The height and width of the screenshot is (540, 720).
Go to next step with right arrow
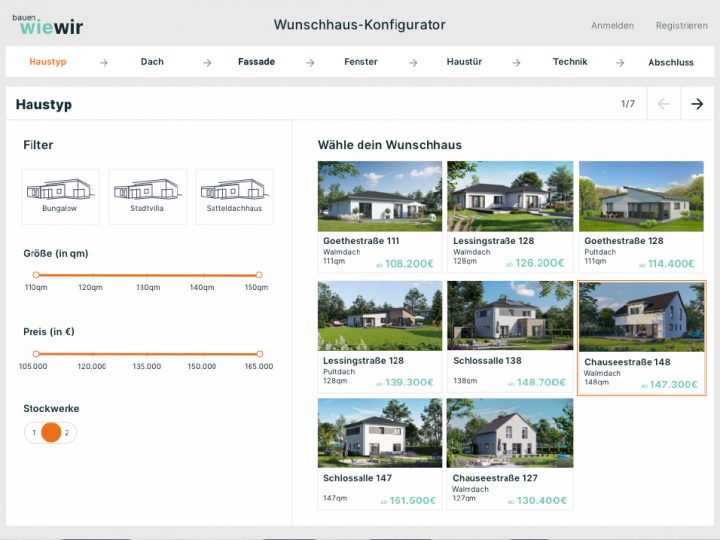[697, 104]
